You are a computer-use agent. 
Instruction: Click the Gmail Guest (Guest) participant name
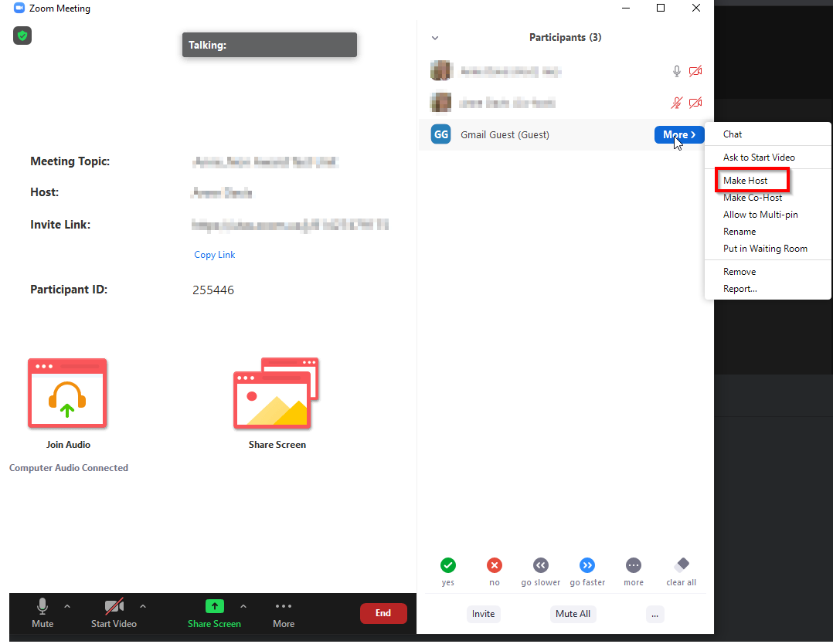505,135
